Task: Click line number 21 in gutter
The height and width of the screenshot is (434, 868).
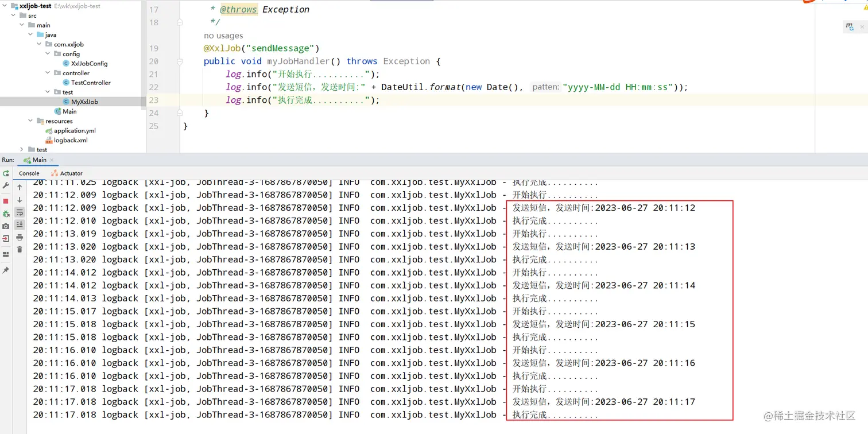Action: click(153, 74)
